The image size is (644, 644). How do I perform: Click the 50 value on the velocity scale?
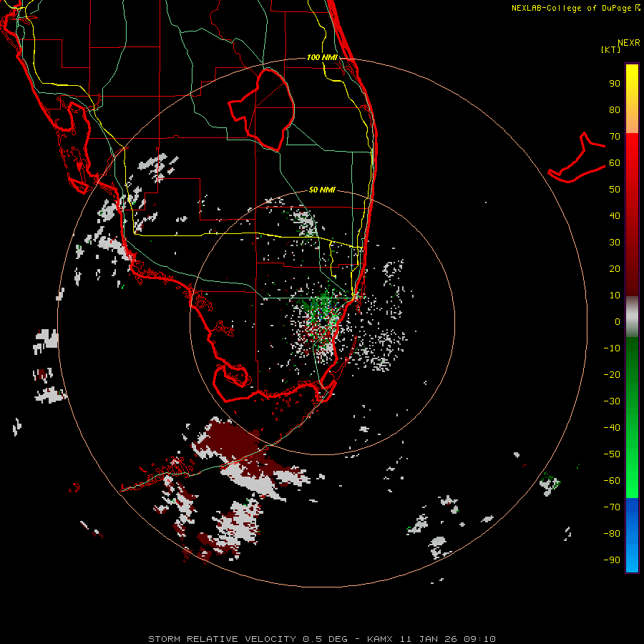click(615, 190)
